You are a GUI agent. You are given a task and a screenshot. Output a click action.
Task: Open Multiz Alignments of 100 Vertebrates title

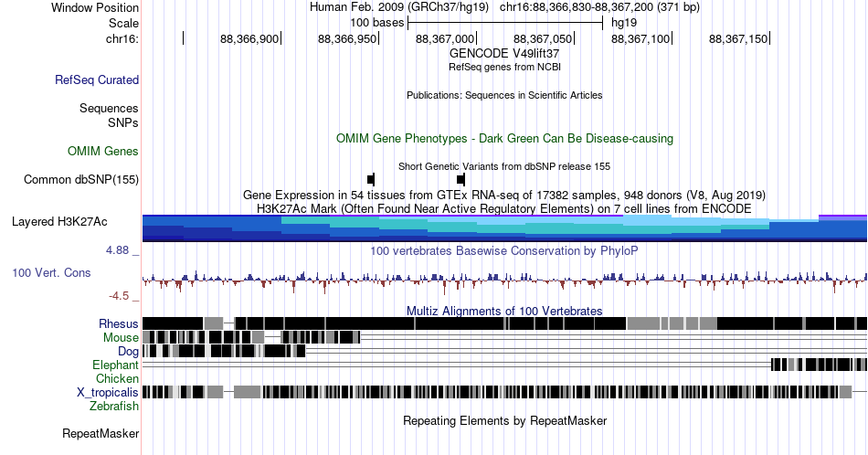pos(504,311)
